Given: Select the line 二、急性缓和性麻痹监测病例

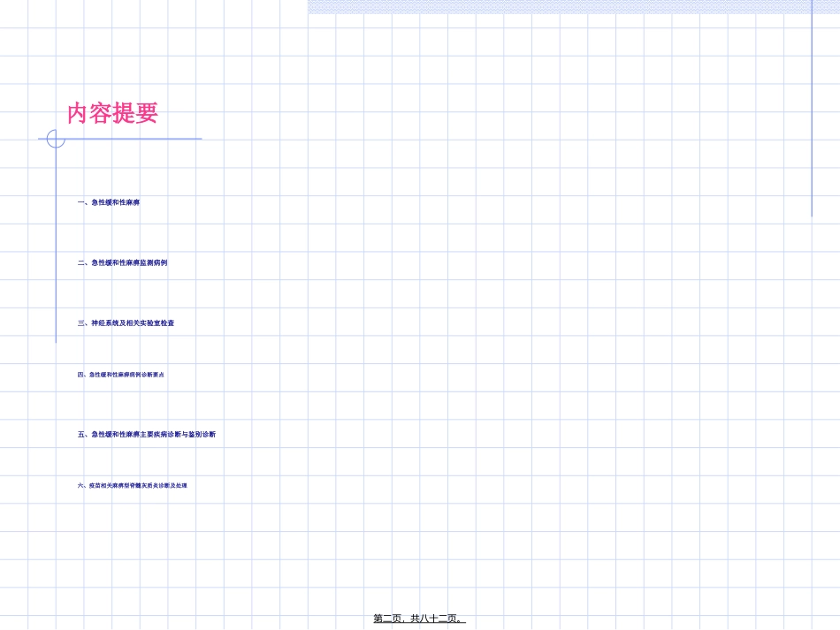Looking at the screenshot, I should pos(122,262).
